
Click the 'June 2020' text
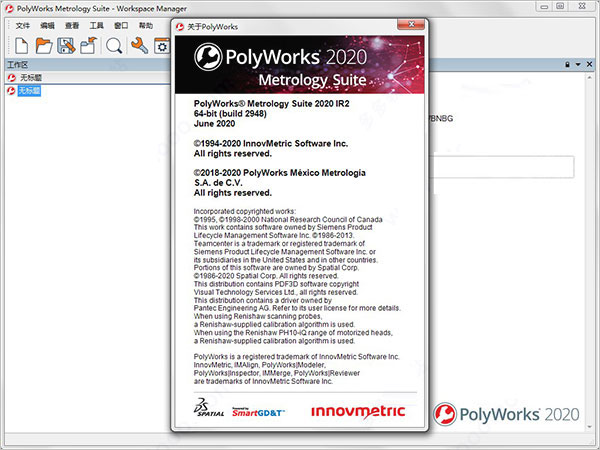214,124
